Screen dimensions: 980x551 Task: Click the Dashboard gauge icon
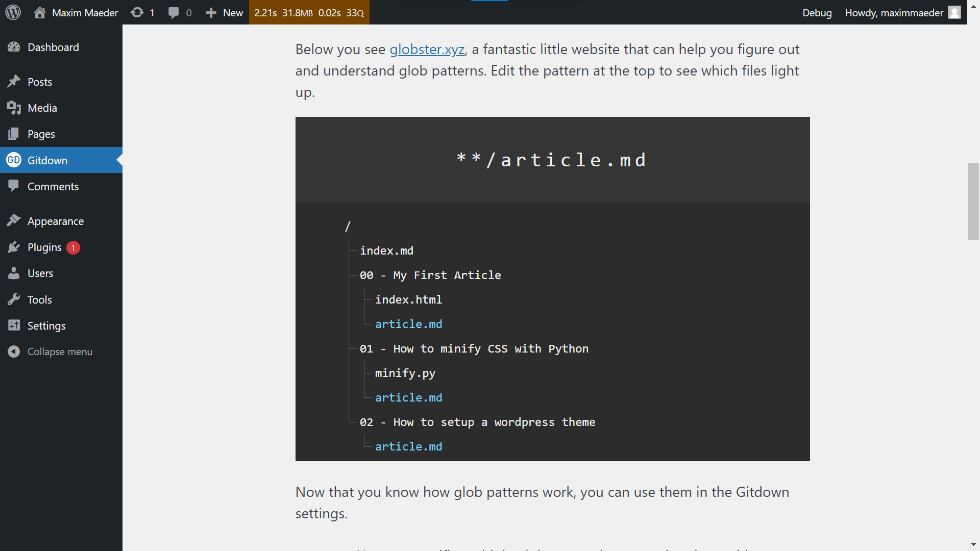pos(14,47)
